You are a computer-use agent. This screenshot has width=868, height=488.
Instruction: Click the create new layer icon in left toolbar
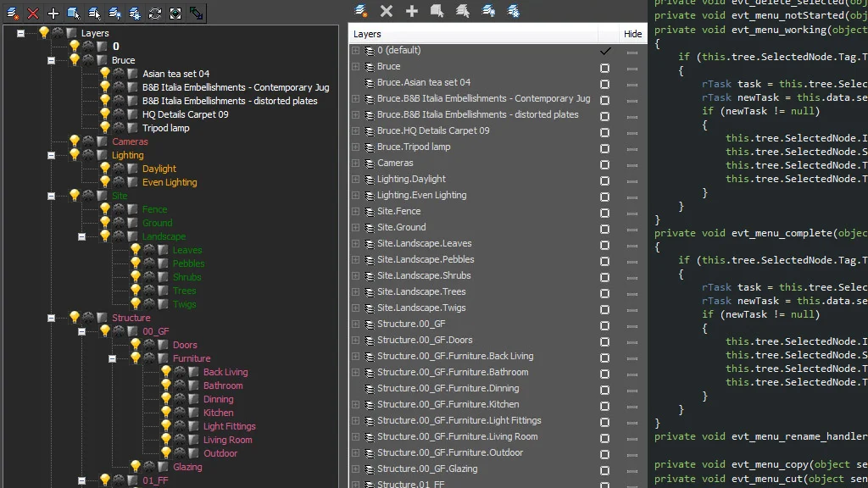[12, 14]
